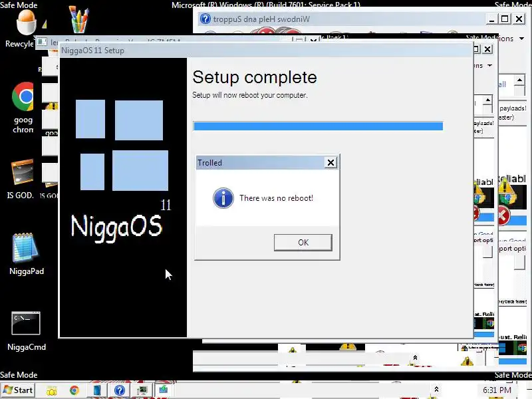Click the Start button on taskbar
The width and height of the screenshot is (532, 399).
17,390
